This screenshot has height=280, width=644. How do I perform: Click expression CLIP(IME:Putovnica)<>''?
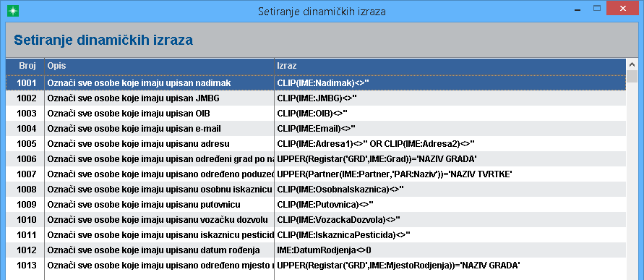tap(325, 205)
